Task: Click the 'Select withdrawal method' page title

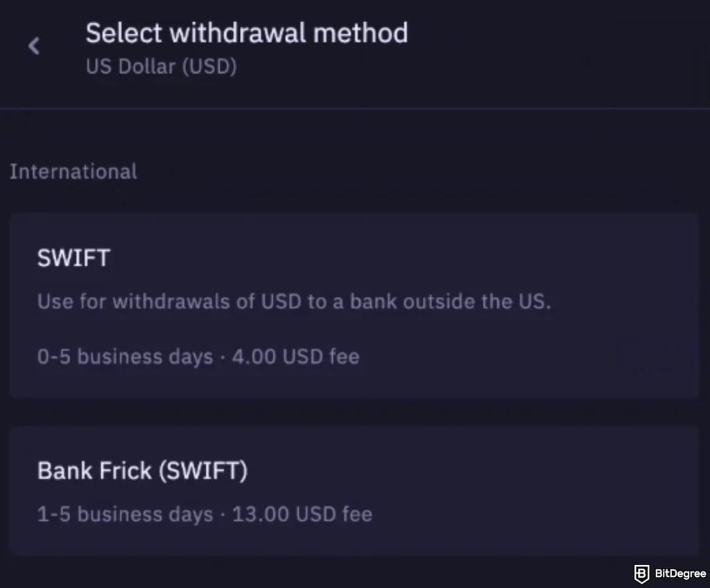Action: coord(247,33)
